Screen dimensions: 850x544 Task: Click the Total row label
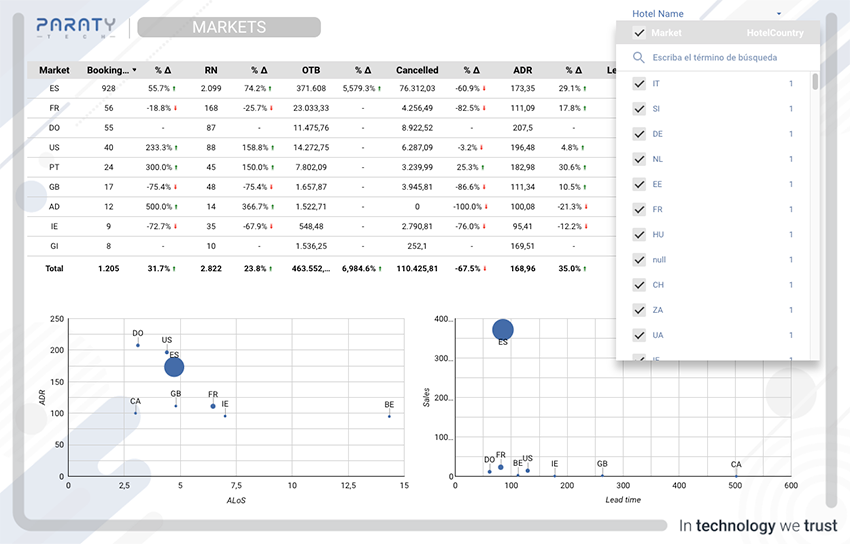54,268
